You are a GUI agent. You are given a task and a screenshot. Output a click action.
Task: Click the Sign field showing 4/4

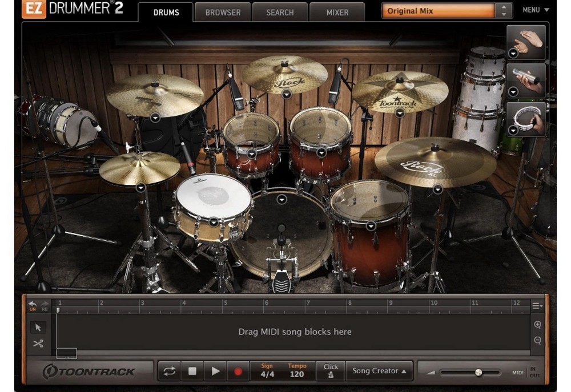pos(267,374)
